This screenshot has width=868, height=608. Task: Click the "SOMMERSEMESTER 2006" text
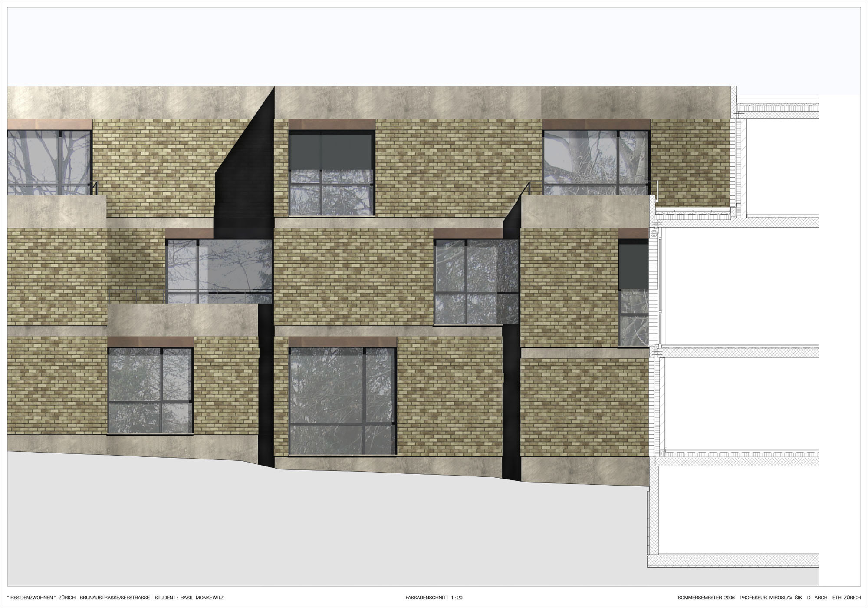(706, 598)
